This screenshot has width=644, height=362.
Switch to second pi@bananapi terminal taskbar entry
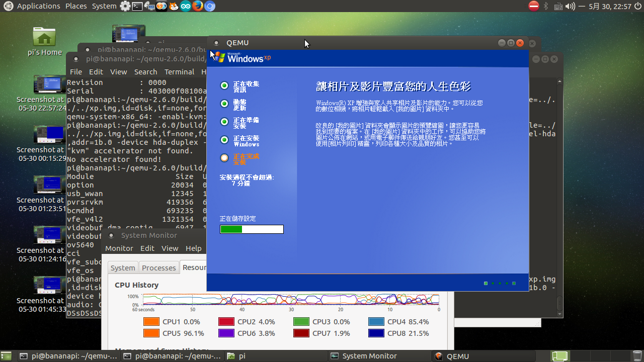point(172,356)
